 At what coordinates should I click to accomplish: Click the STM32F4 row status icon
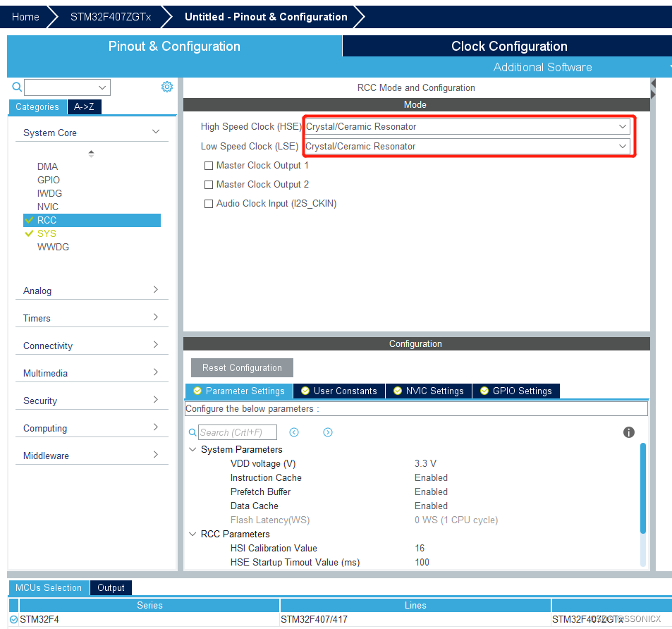point(13,619)
